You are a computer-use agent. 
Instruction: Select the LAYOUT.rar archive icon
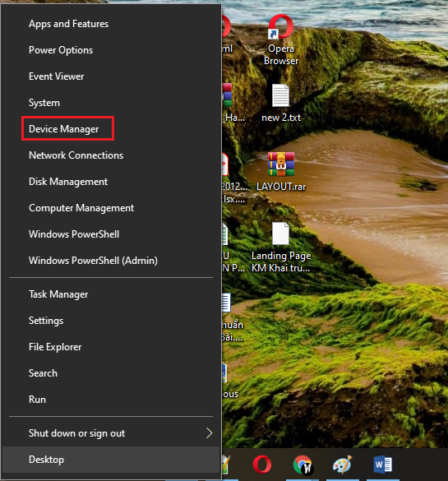281,172
